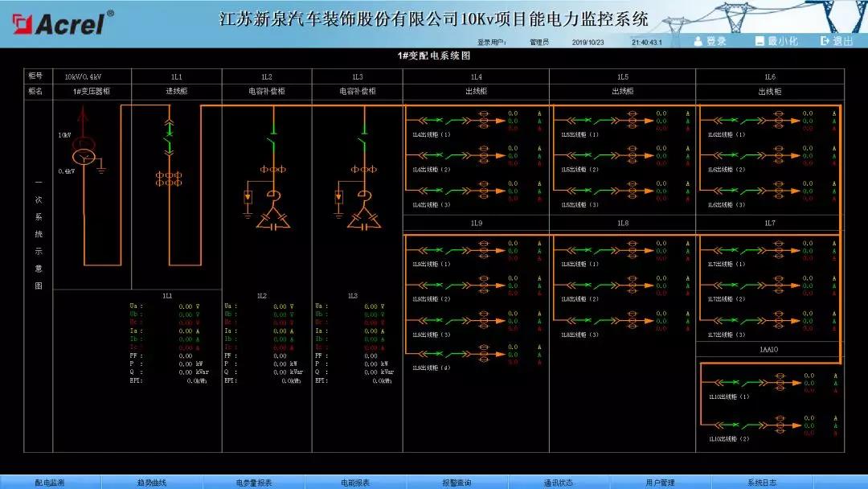Click the 退出 exit button
The height and width of the screenshot is (489, 868).
click(837, 41)
